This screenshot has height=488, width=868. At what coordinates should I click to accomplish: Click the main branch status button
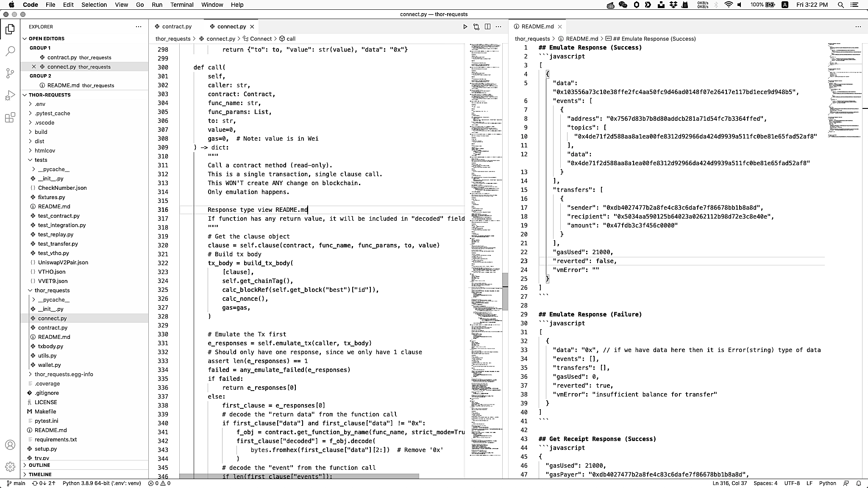click(16, 483)
